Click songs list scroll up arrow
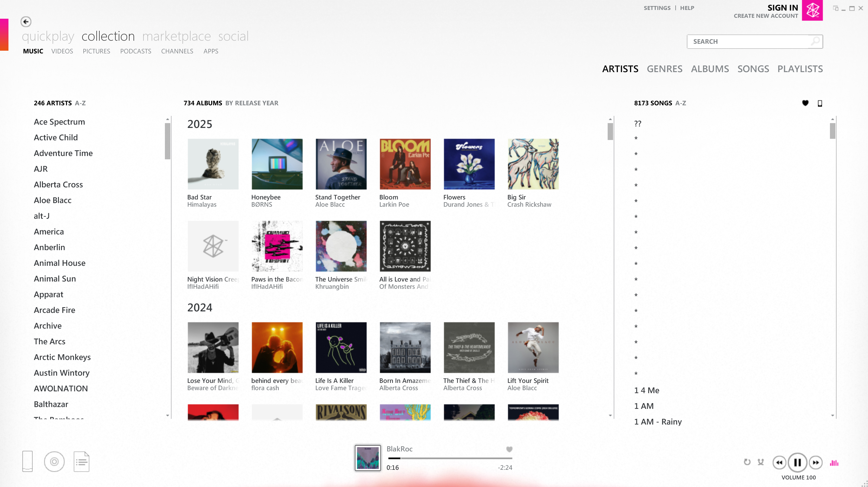This screenshot has height=487, width=868. click(832, 119)
